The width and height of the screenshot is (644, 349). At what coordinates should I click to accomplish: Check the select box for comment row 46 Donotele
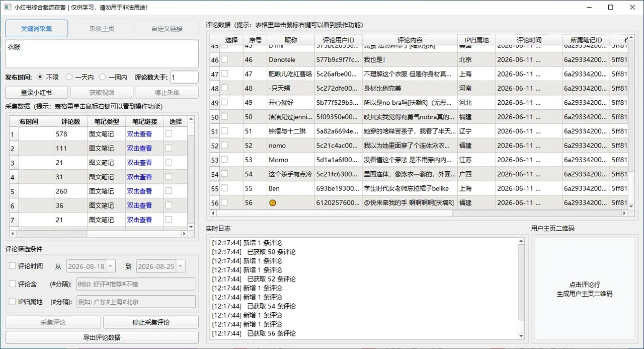(224, 59)
